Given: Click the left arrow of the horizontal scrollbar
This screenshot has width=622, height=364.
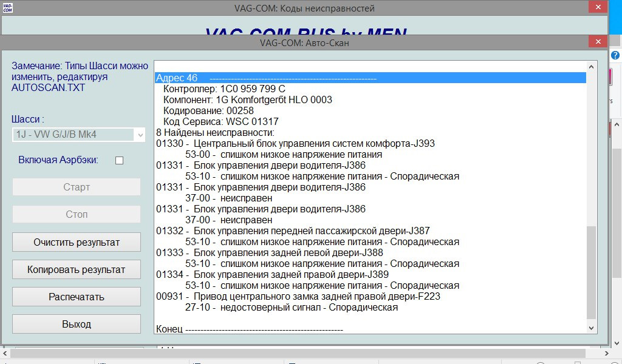Looking at the screenshot, I should 4,354.
